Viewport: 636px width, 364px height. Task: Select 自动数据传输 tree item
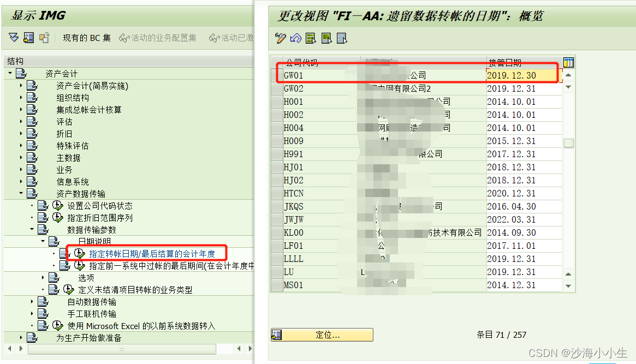click(x=92, y=302)
